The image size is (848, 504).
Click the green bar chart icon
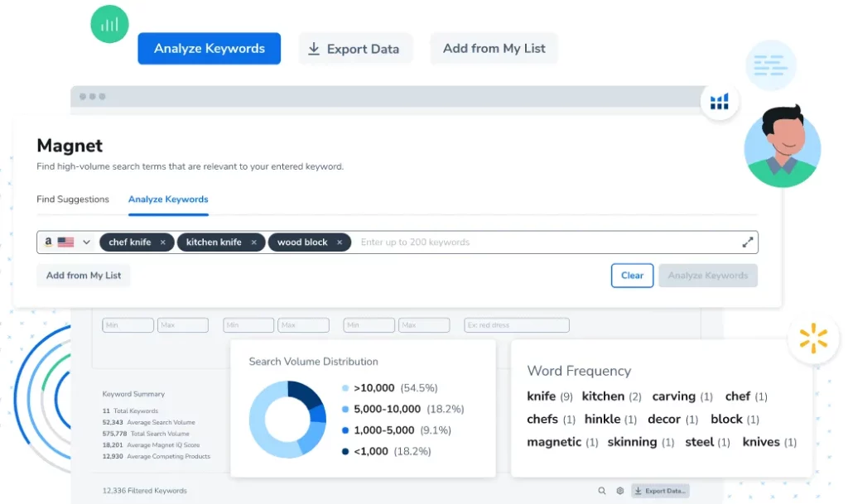pyautogui.click(x=109, y=24)
